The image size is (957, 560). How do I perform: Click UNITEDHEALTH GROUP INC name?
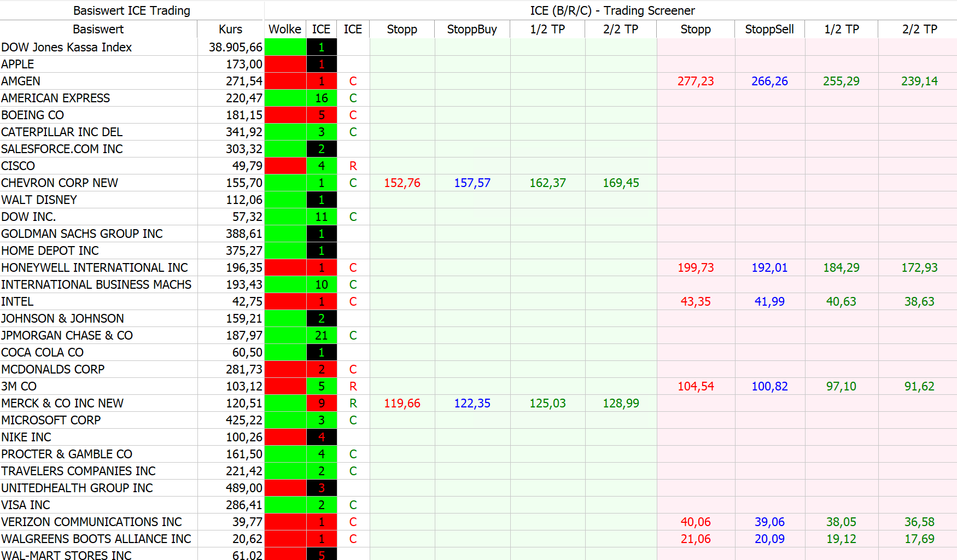[x=77, y=488]
